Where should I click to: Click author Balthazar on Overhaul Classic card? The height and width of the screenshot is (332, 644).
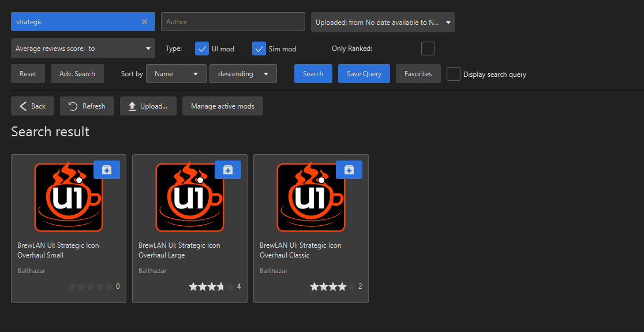click(x=274, y=271)
